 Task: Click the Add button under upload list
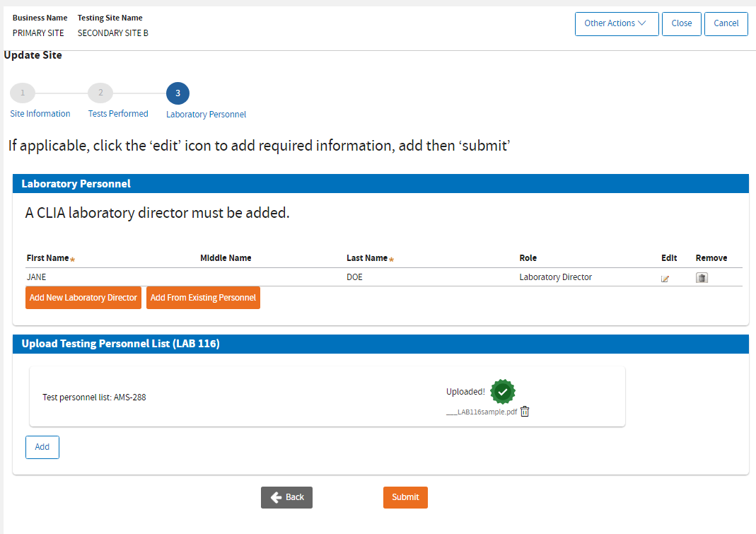(42, 447)
